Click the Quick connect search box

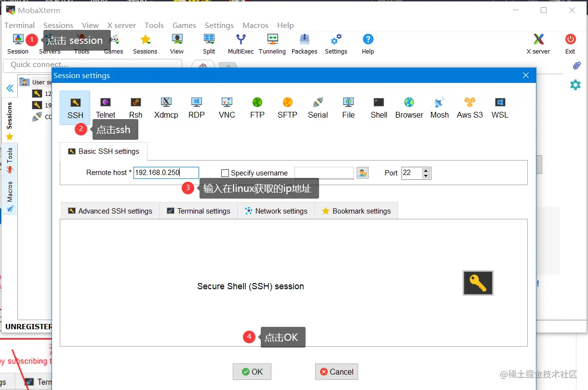[x=93, y=65]
